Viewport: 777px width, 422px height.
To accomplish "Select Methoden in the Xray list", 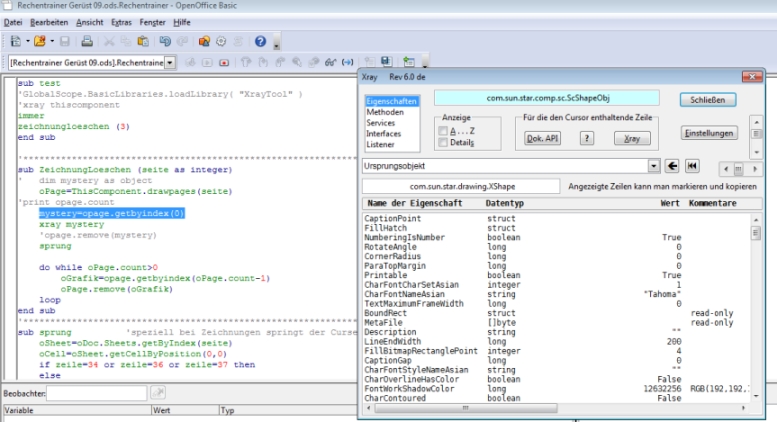I will click(386, 112).
